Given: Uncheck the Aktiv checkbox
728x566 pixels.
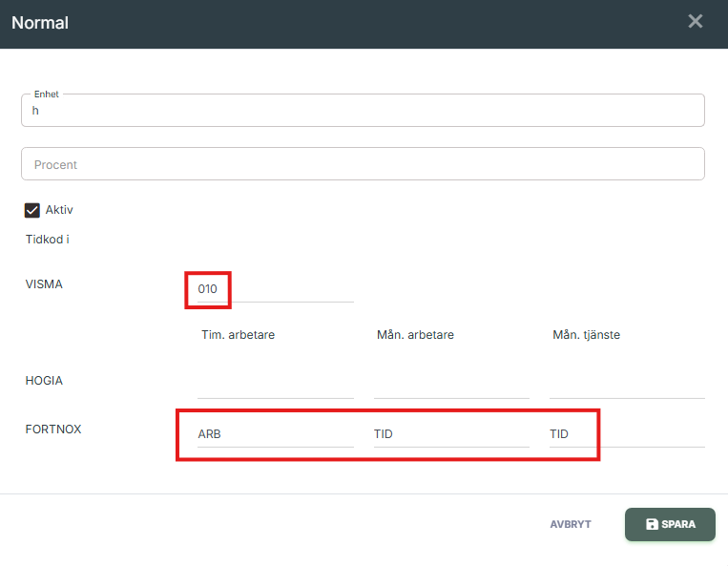Looking at the screenshot, I should point(32,210).
